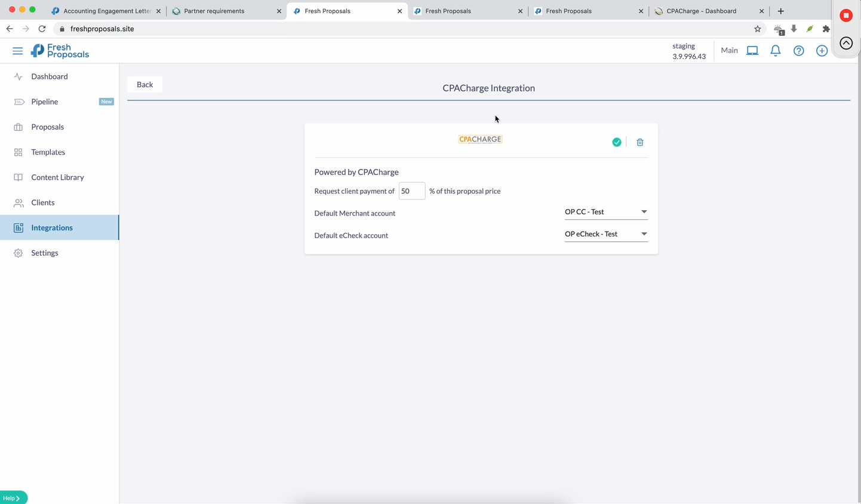
Task: Delete CPACharge integration via trash icon
Action: point(640,142)
